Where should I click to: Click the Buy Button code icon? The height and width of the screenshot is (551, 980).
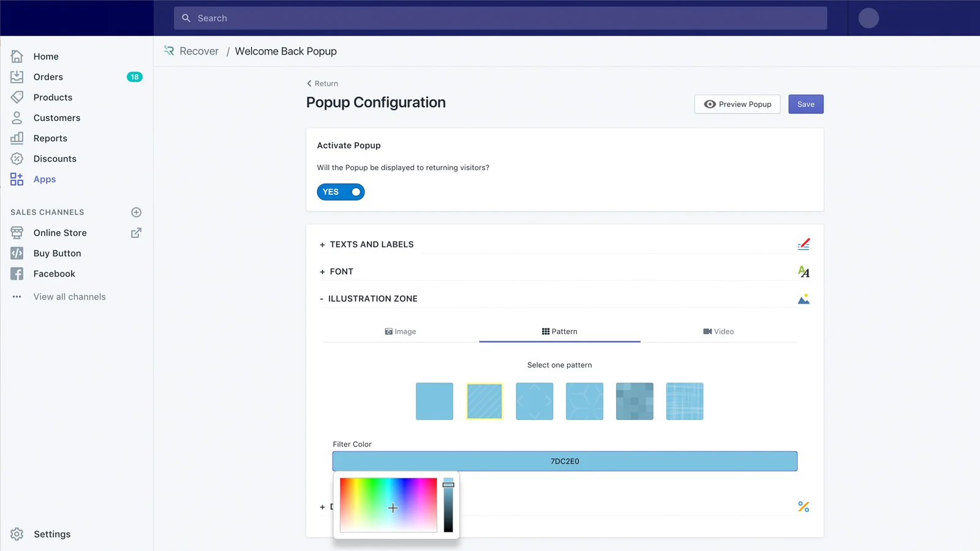point(17,253)
